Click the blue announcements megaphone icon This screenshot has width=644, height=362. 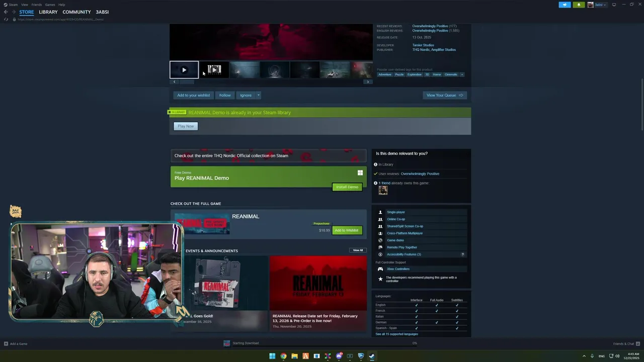[565, 5]
